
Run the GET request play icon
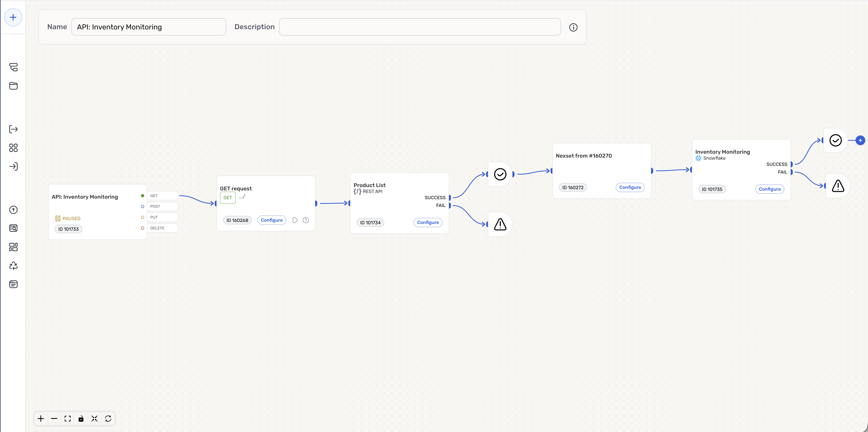[295, 220]
